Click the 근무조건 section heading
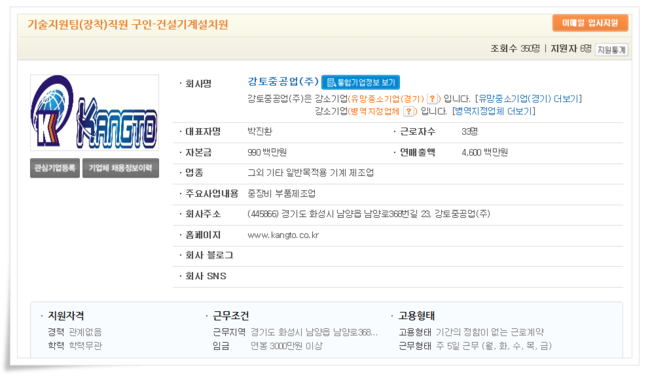 point(231,316)
